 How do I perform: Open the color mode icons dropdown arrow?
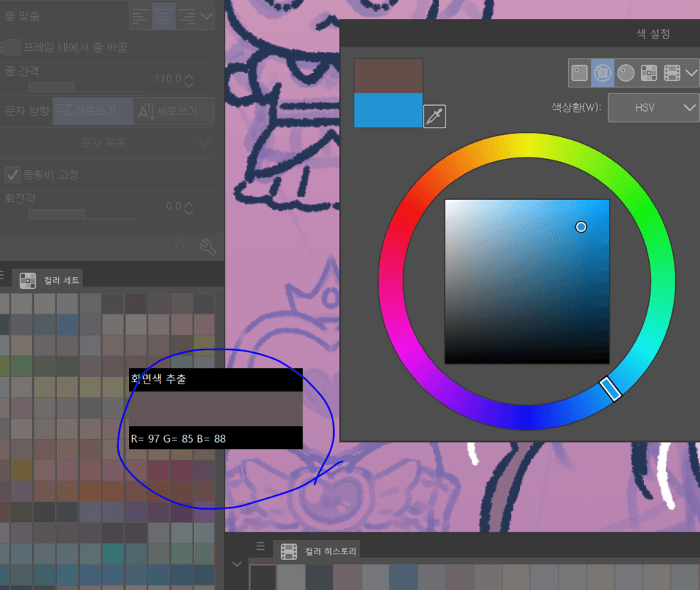(x=691, y=73)
